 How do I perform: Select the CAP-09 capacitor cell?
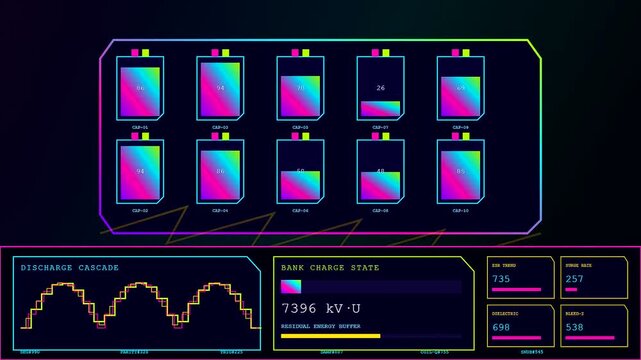pos(461,88)
